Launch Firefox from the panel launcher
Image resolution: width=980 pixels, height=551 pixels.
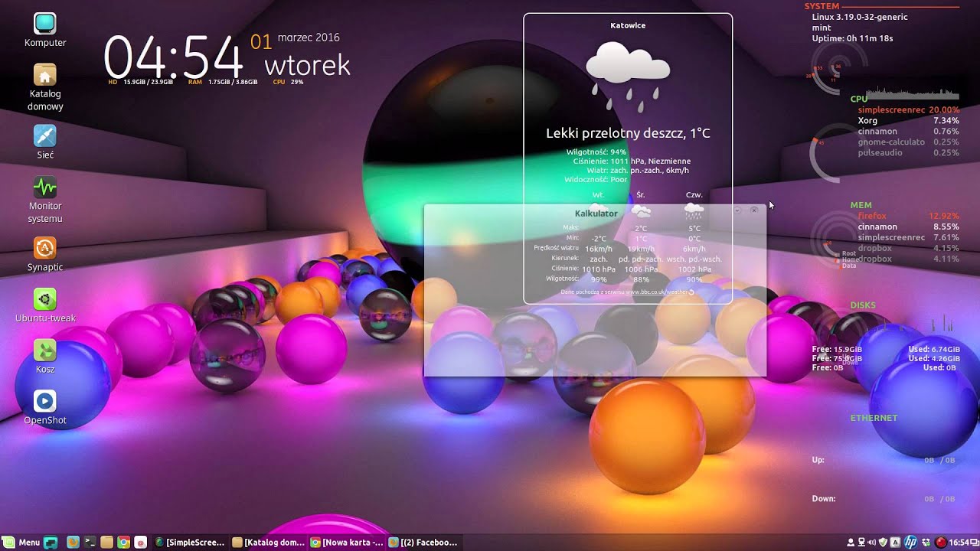(73, 542)
